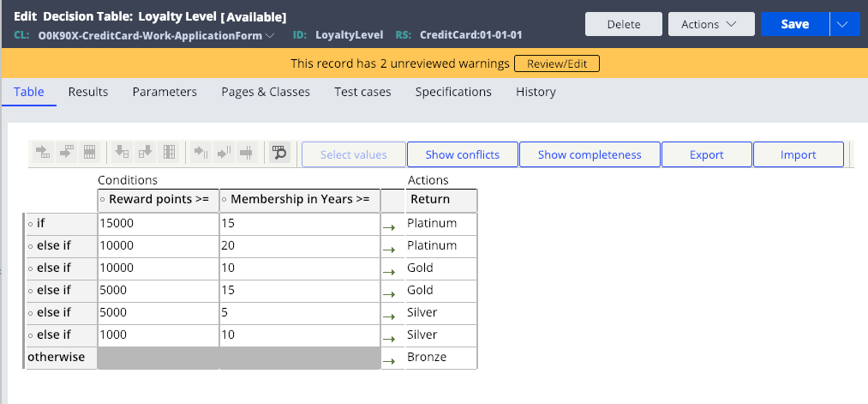
Task: Select the Membership in Years column marker
Action: coord(224,200)
